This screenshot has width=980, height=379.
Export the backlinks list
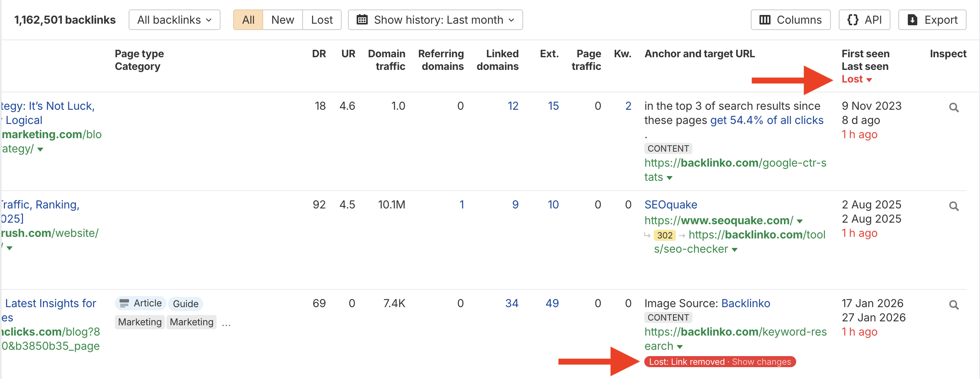point(932,20)
